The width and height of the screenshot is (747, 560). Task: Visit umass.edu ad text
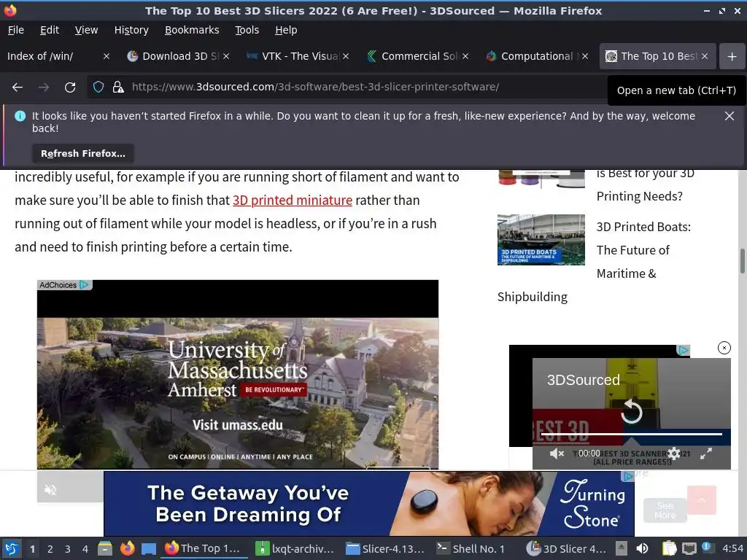[237, 425]
